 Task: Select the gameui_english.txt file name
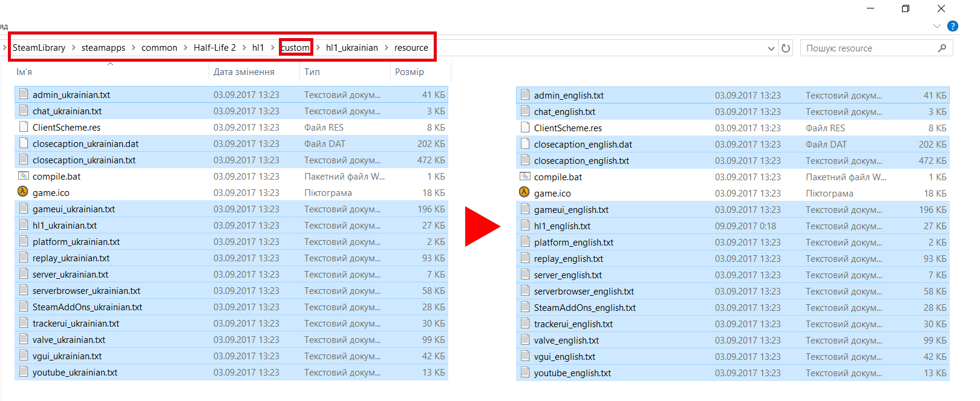click(x=571, y=210)
